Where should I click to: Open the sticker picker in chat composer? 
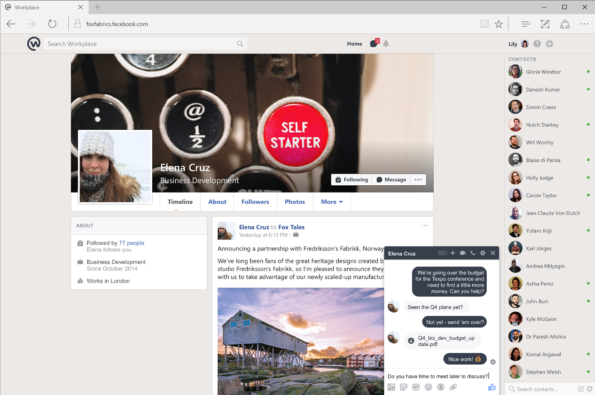tap(403, 387)
